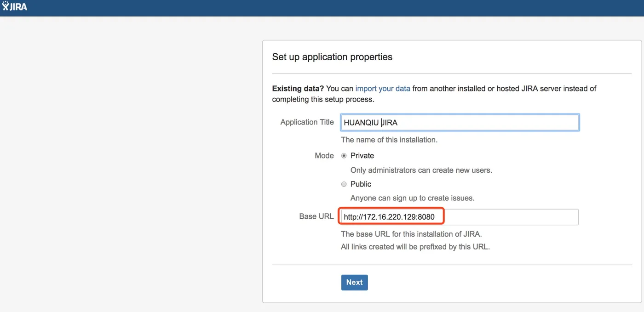The image size is (644, 312).
Task: Click "Only administrators can create new users" text
Action: click(x=421, y=170)
